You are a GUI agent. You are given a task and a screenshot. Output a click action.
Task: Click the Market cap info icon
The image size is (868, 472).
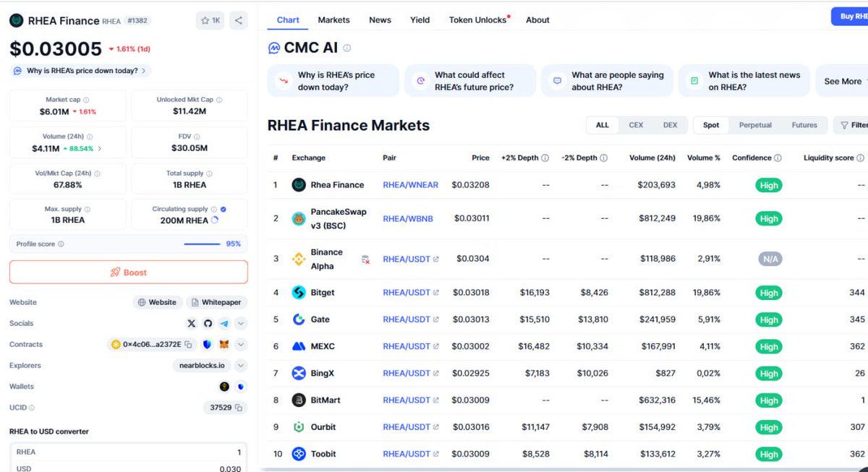(x=87, y=100)
